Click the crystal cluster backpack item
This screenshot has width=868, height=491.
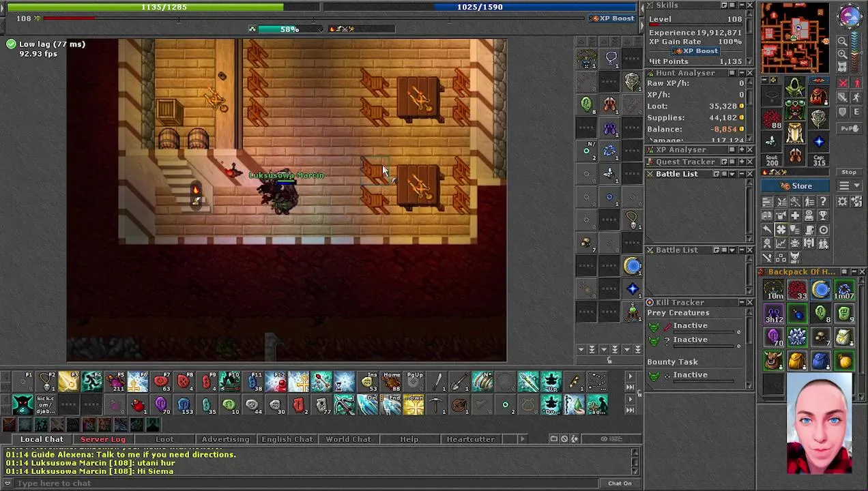(797, 337)
